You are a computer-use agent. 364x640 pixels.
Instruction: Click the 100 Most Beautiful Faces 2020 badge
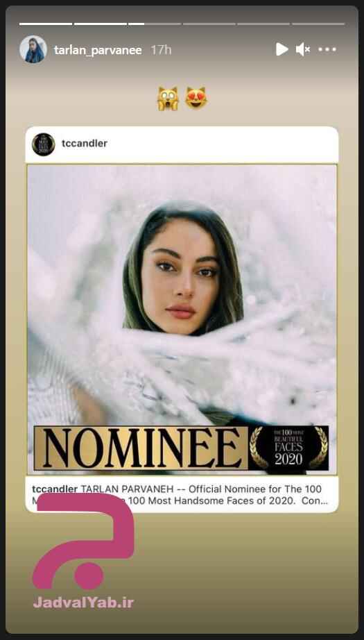(x=288, y=448)
